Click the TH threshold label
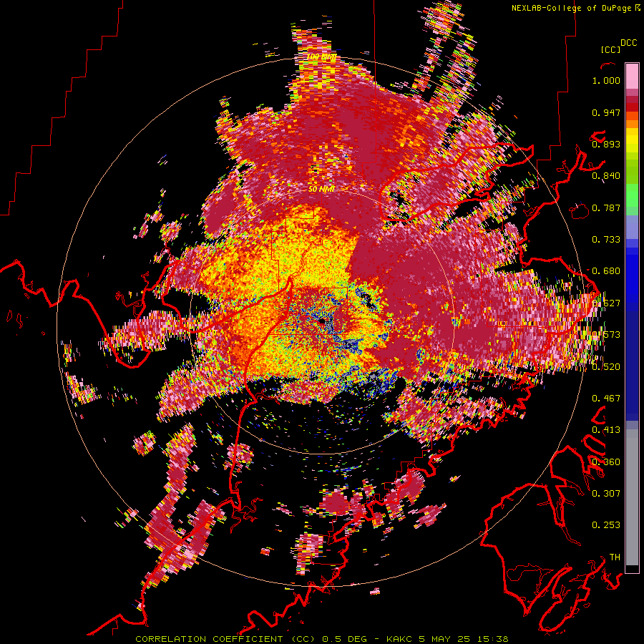The height and width of the screenshot is (644, 644). [x=615, y=557]
